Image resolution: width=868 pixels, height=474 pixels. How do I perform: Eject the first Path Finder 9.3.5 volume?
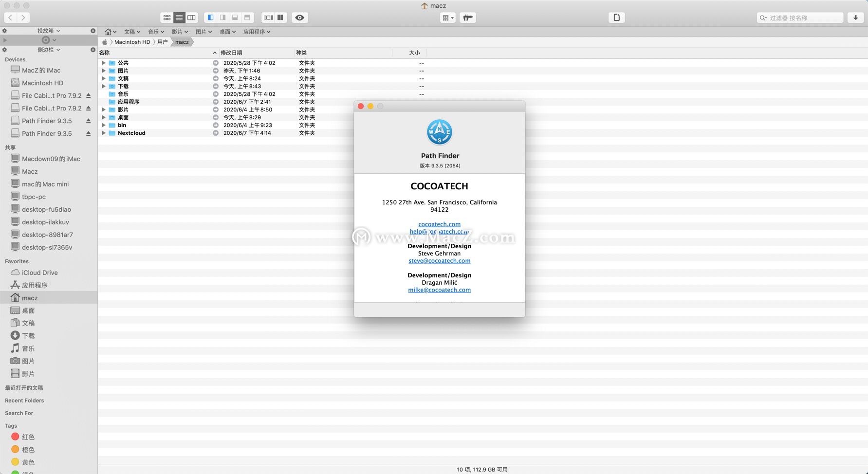[88, 121]
